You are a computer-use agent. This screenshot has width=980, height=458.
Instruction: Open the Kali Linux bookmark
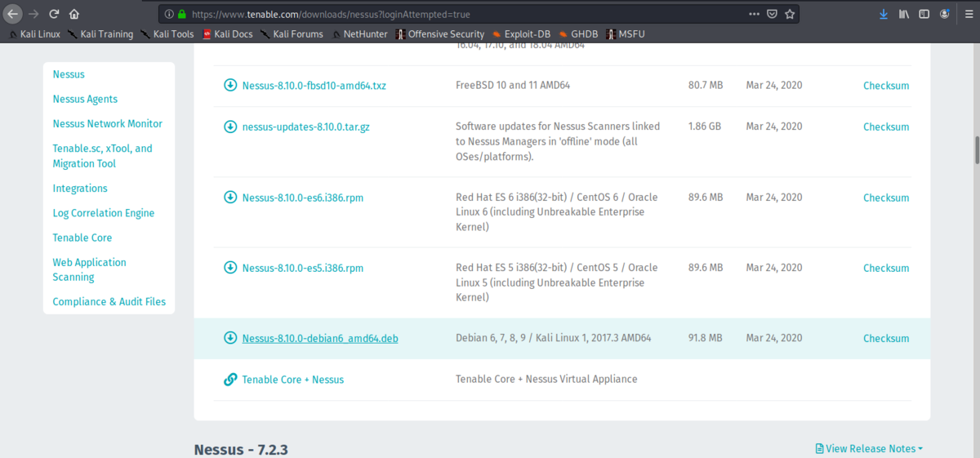pos(34,34)
